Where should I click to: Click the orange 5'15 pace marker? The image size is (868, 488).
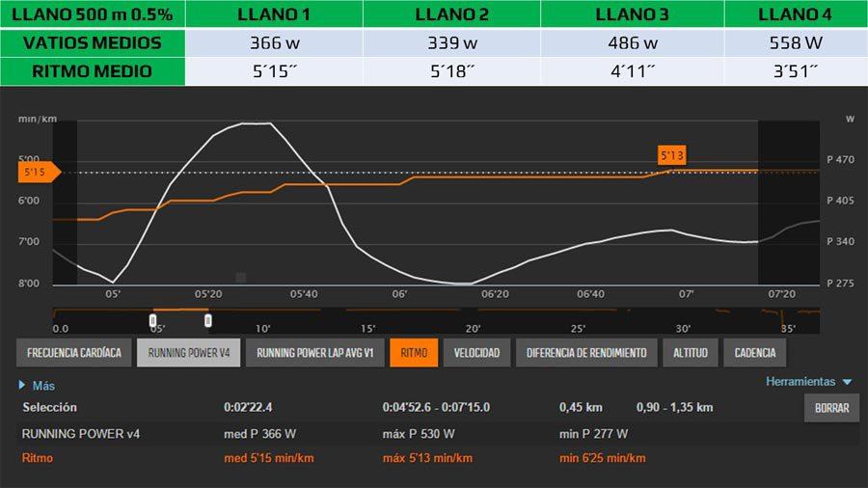coord(38,172)
